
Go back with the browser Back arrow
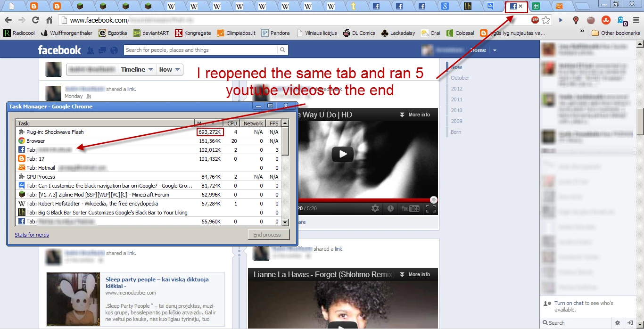point(8,20)
